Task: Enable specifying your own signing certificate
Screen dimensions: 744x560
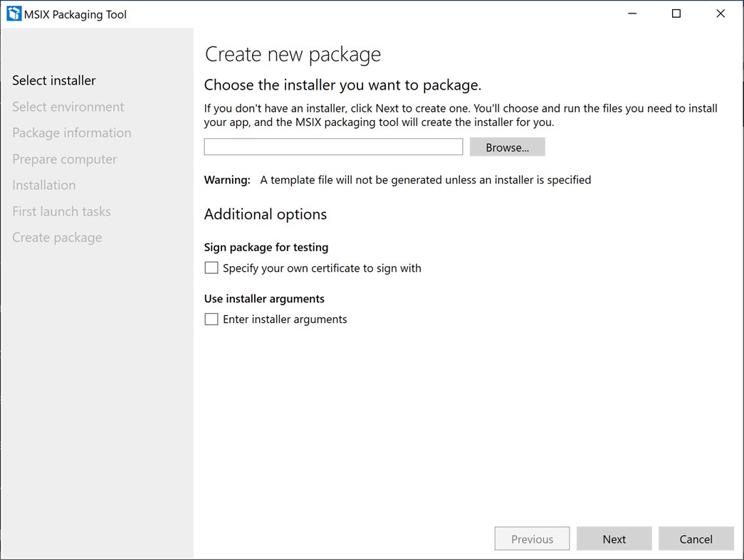Action: 211,268
